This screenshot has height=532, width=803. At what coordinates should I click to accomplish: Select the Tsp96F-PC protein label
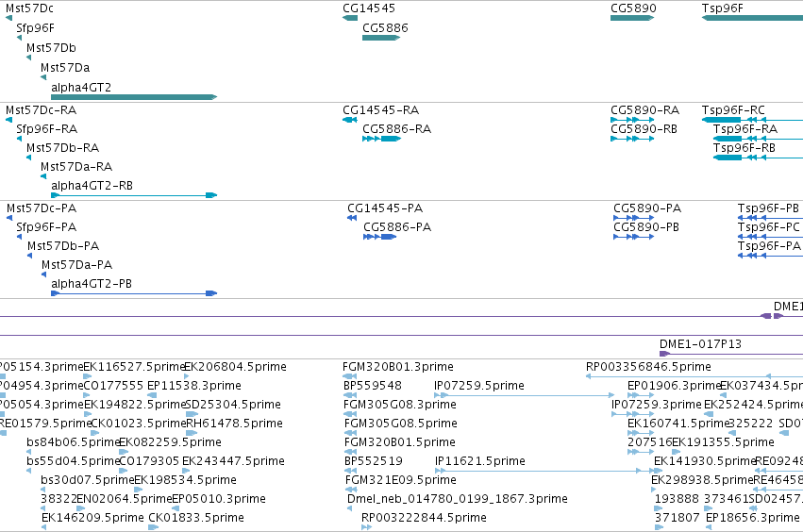(769, 227)
